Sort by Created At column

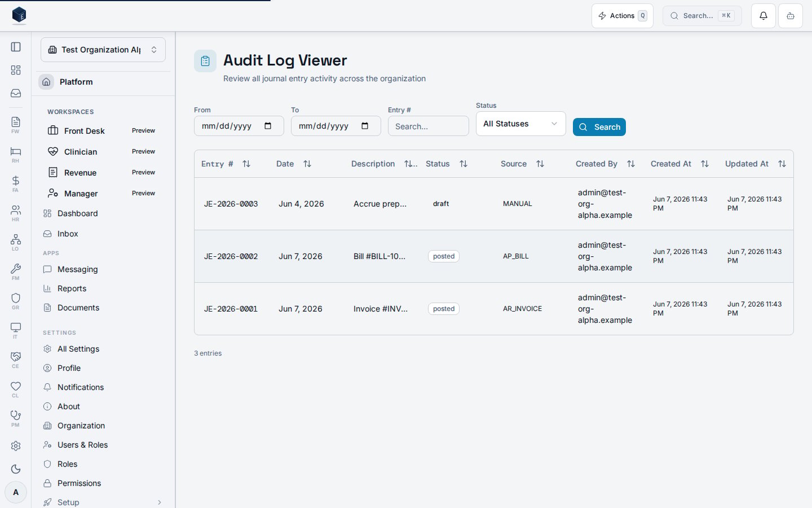point(705,164)
